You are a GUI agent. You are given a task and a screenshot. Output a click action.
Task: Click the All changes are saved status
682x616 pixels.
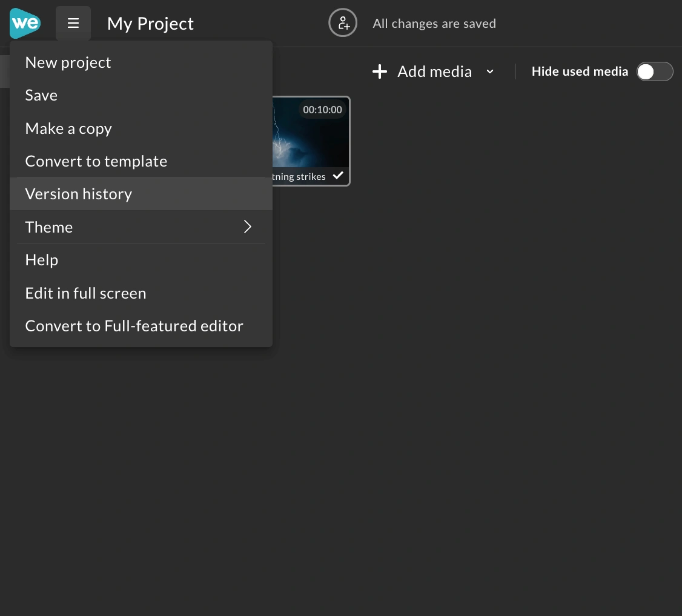(434, 24)
